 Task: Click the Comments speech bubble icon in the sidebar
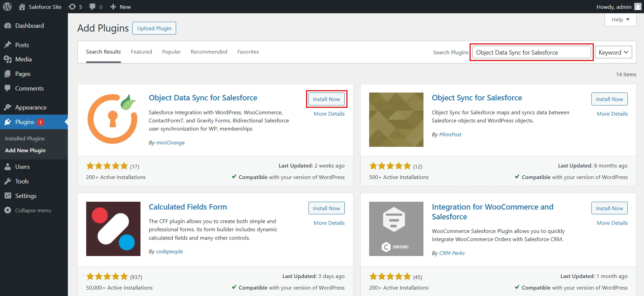(7, 88)
